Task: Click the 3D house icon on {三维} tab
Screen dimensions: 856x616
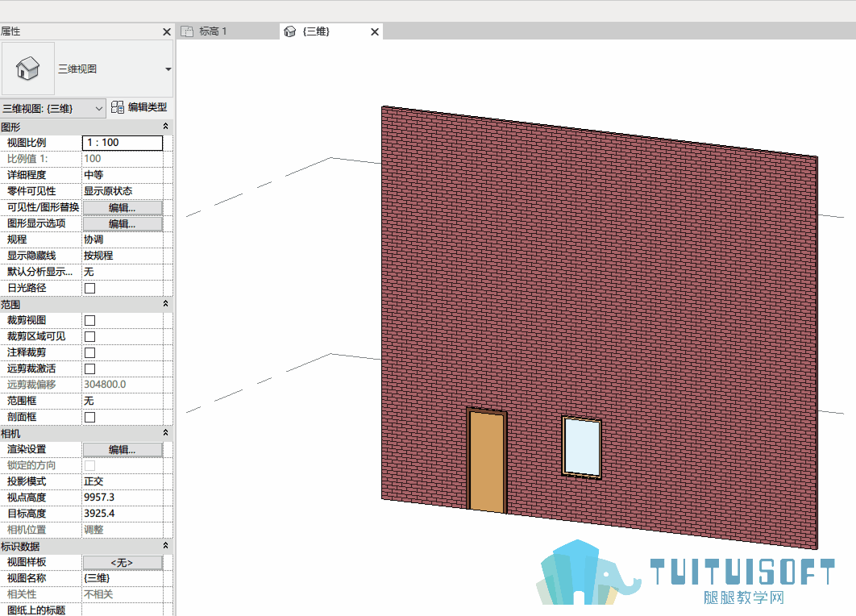Action: (290, 31)
